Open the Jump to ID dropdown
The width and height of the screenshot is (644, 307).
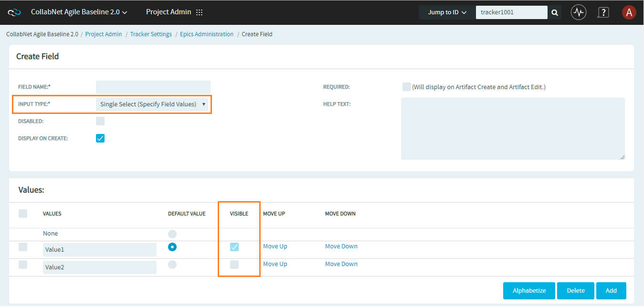point(447,12)
